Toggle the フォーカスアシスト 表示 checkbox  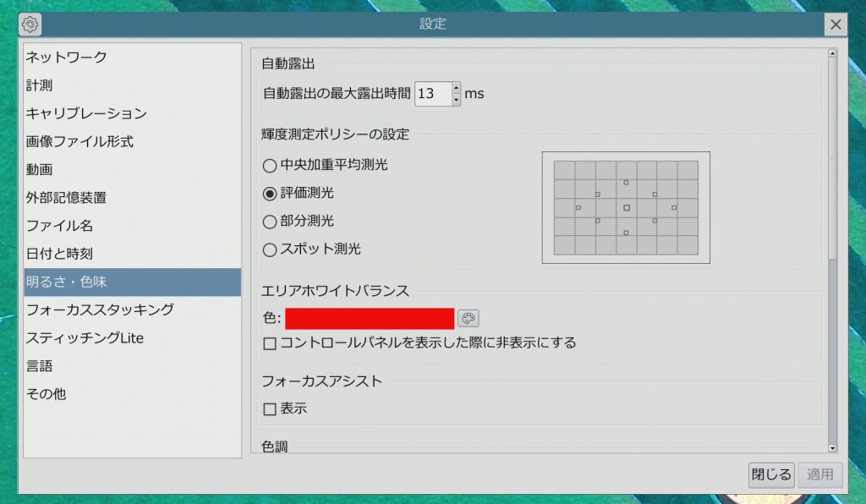[270, 409]
